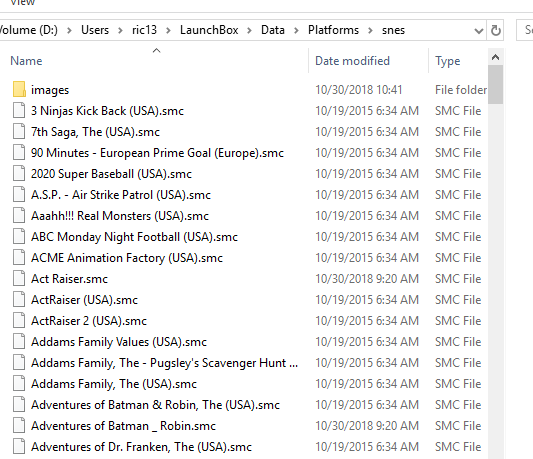
Task: Select 7th Saga, The (USA).smc
Action: click(95, 132)
